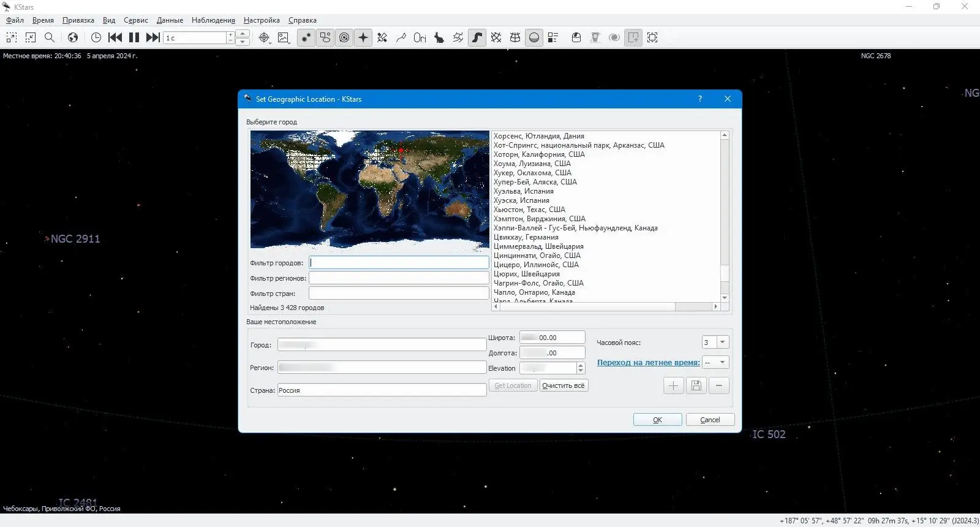980x527 pixels.
Task: Click the set time clock icon
Action: coord(96,37)
